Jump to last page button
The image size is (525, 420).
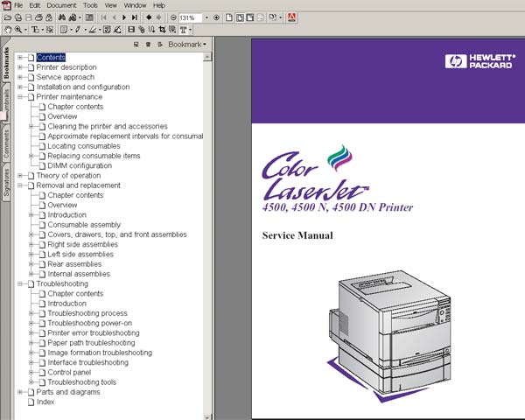(134, 17)
